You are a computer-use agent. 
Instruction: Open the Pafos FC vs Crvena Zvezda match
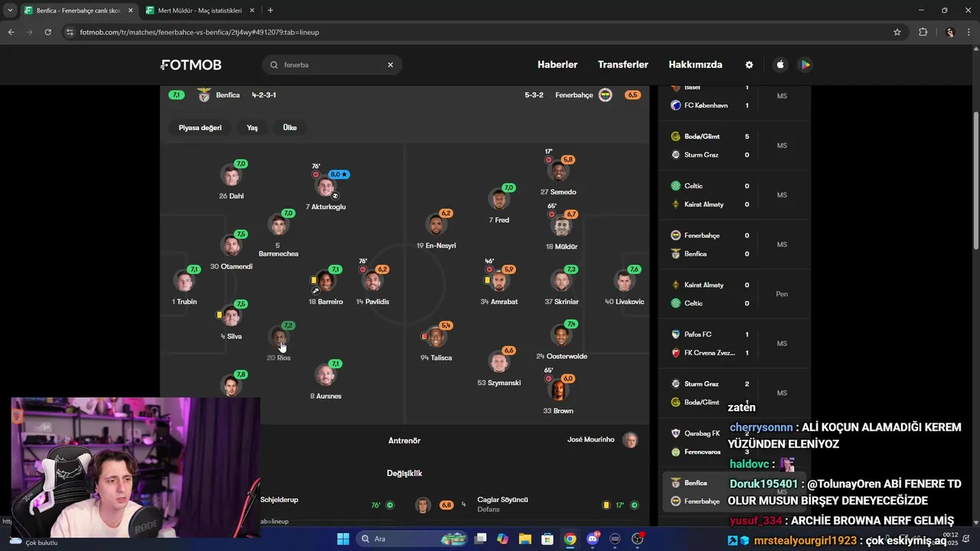click(x=734, y=344)
